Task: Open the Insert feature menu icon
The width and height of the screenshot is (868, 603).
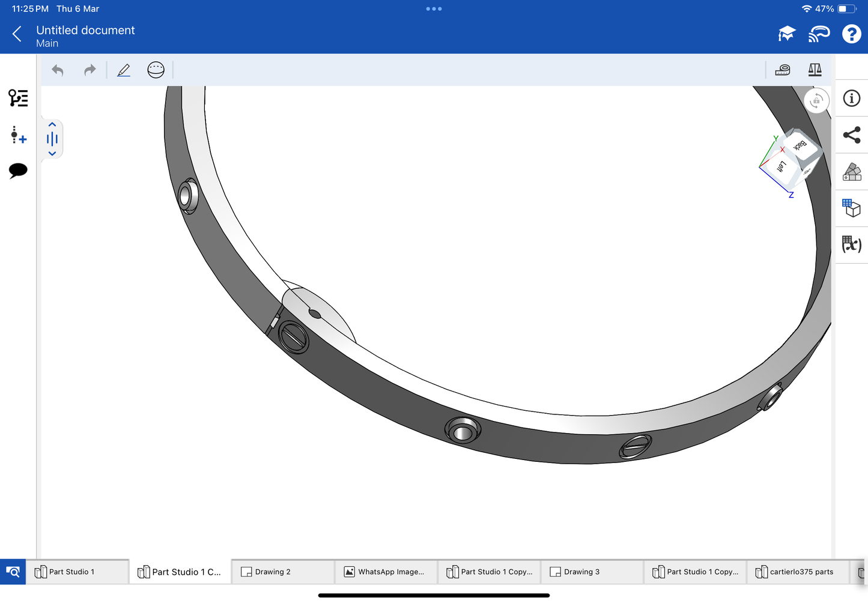Action: coord(18,135)
